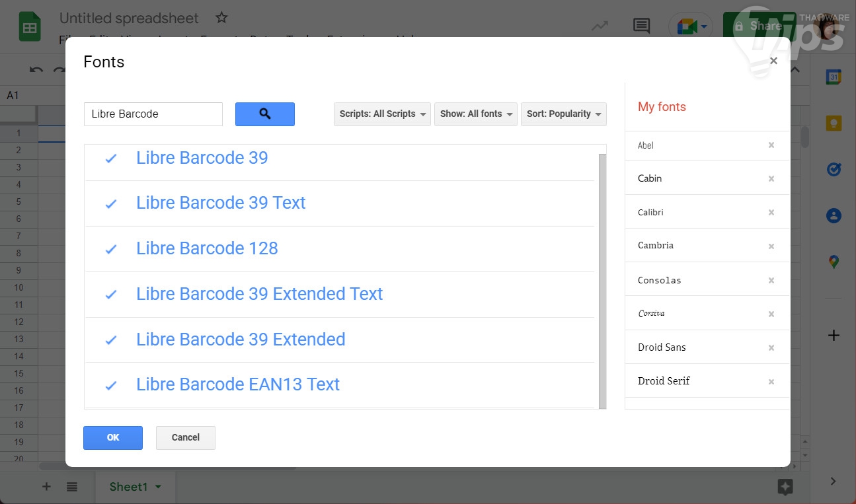This screenshot has width=856, height=504.
Task: Uncheck Libre Barcode 128 font
Action: pyautogui.click(x=111, y=249)
